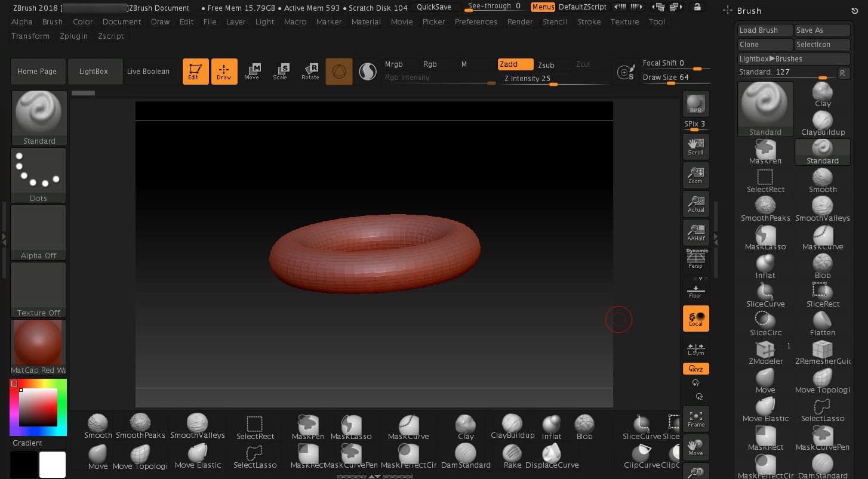This screenshot has width=868, height=479.
Task: Select Move Elastic brush in bottom shelf
Action: pos(198,456)
